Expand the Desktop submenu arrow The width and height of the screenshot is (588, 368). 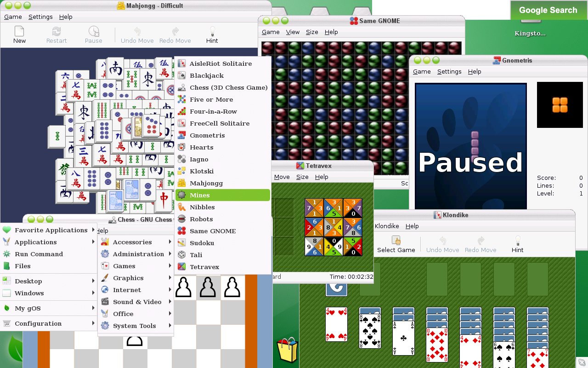93,281
